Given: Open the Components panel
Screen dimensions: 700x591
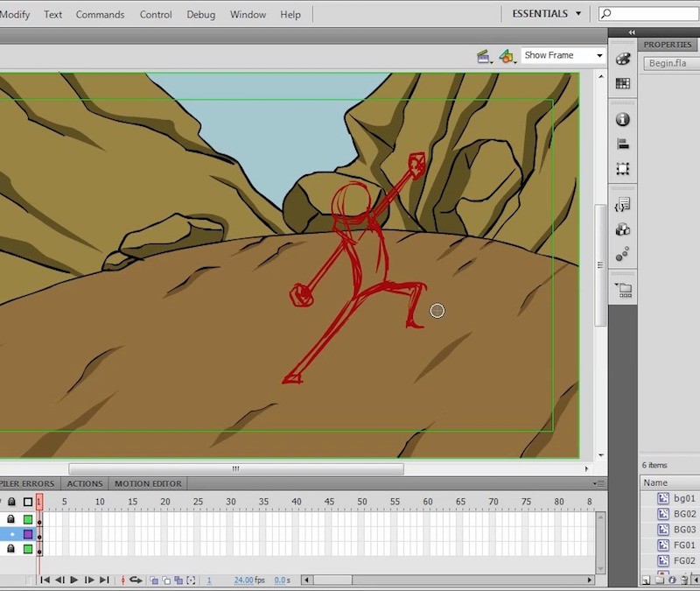Looking at the screenshot, I should pos(623,229).
